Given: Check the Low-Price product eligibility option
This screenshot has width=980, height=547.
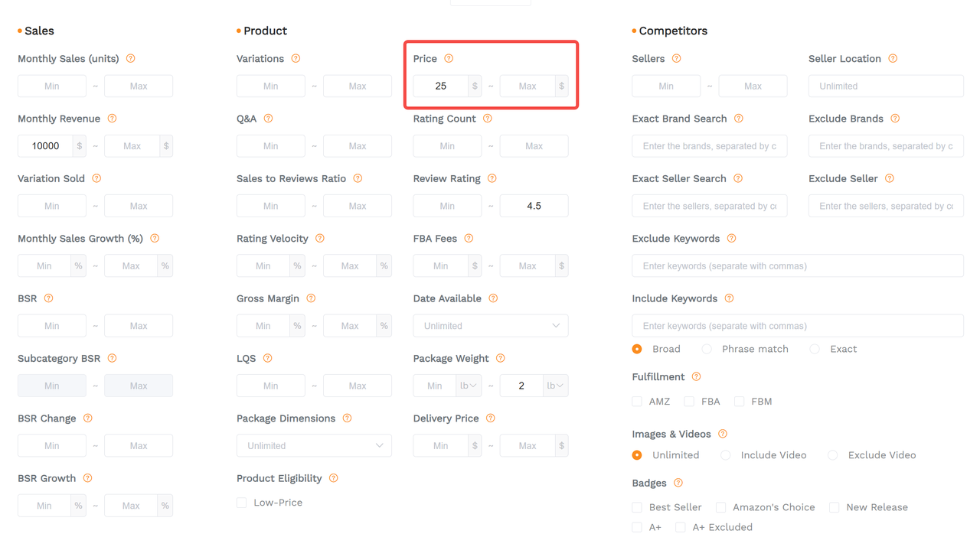Looking at the screenshot, I should pyautogui.click(x=241, y=503).
